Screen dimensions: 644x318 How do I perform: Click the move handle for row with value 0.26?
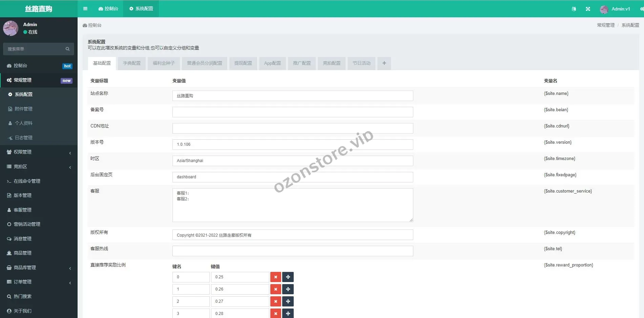coord(288,289)
